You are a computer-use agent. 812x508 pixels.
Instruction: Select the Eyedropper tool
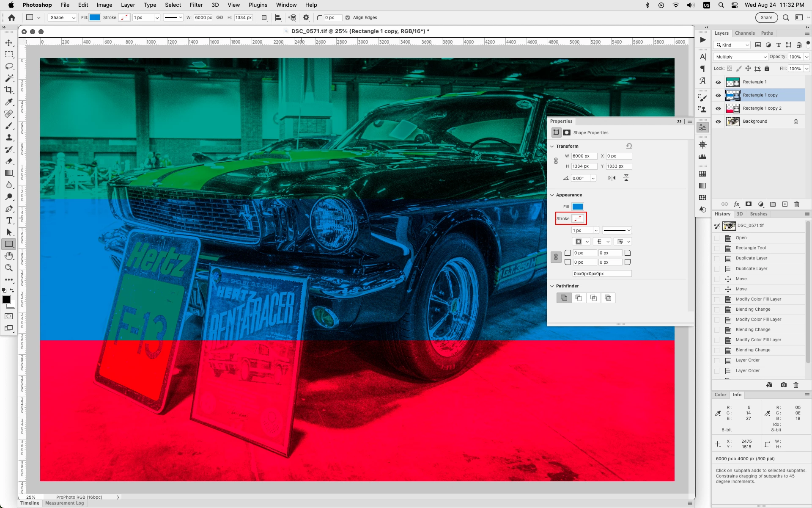pyautogui.click(x=9, y=102)
